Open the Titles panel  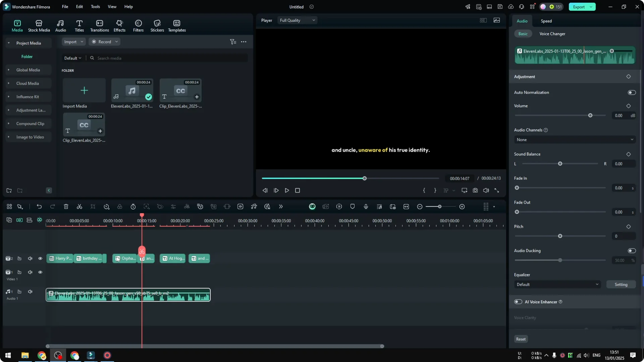[x=79, y=26]
